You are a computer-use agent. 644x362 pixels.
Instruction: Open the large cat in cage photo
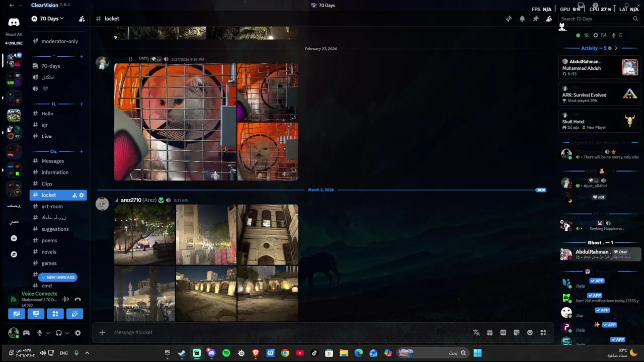[x=175, y=122]
